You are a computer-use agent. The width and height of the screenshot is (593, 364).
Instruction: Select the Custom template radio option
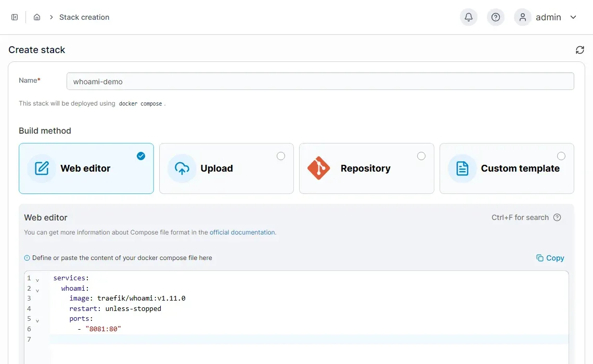click(561, 156)
